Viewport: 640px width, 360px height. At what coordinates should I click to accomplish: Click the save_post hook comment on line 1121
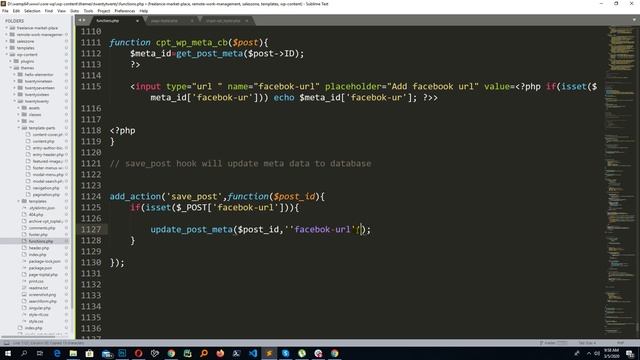click(x=240, y=164)
